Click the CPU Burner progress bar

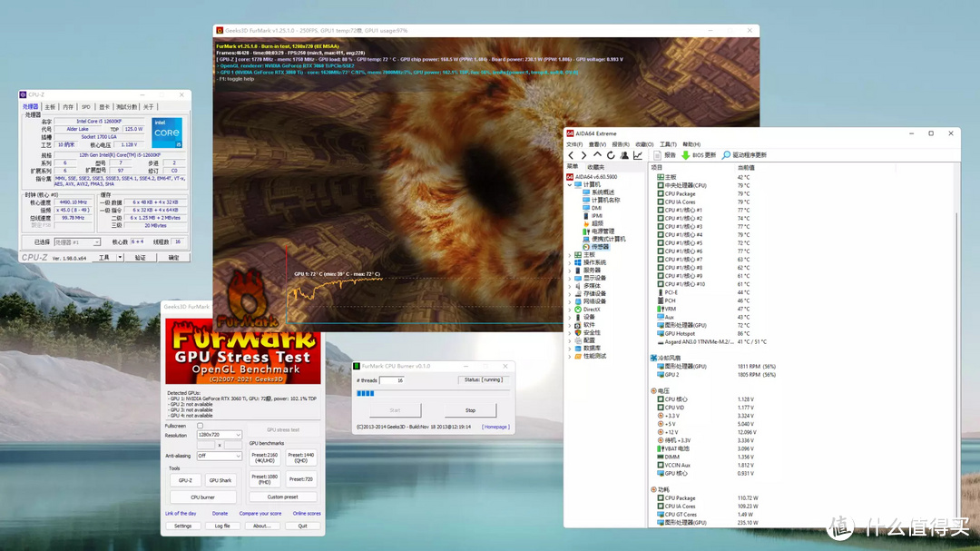pos(433,393)
